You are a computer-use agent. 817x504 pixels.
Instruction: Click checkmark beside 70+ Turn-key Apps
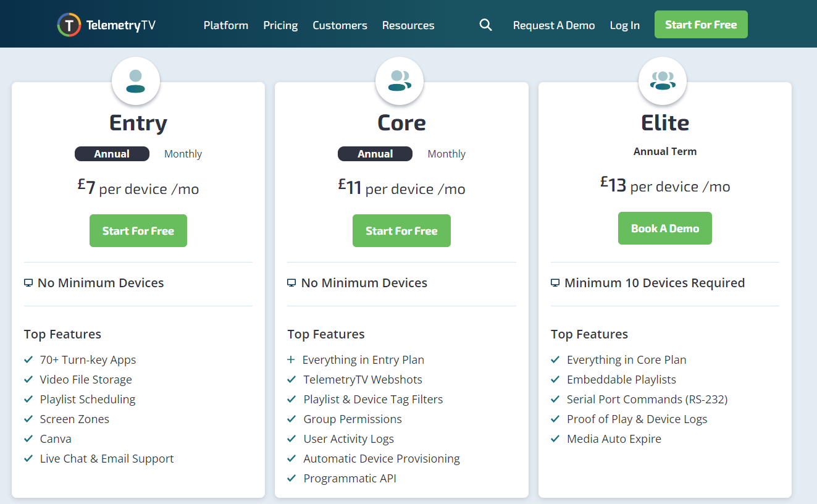(28, 359)
